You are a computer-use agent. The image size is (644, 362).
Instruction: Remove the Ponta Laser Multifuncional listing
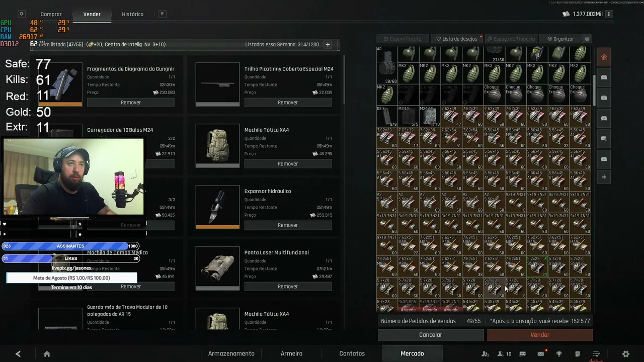pyautogui.click(x=288, y=287)
